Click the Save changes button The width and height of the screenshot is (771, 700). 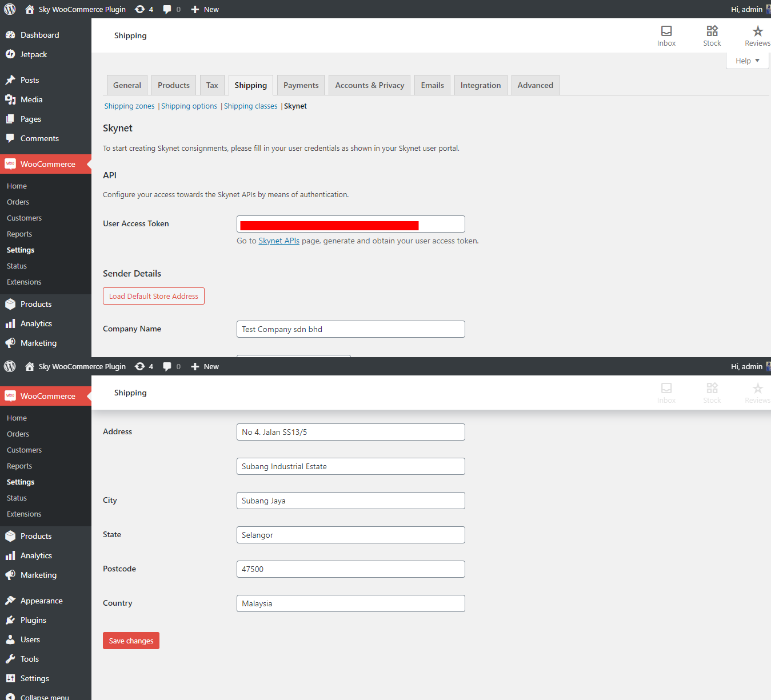pos(131,641)
